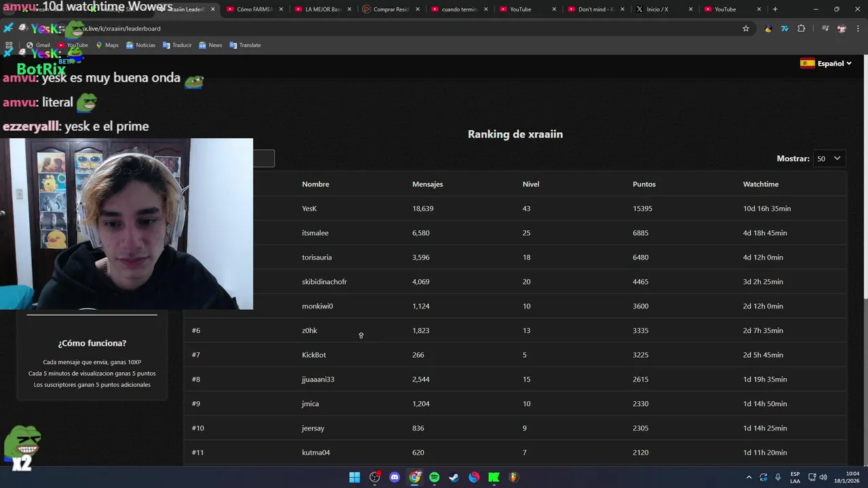This screenshot has width=868, height=488.
Task: Open Chrome from the taskbar
Action: pyautogui.click(x=414, y=477)
